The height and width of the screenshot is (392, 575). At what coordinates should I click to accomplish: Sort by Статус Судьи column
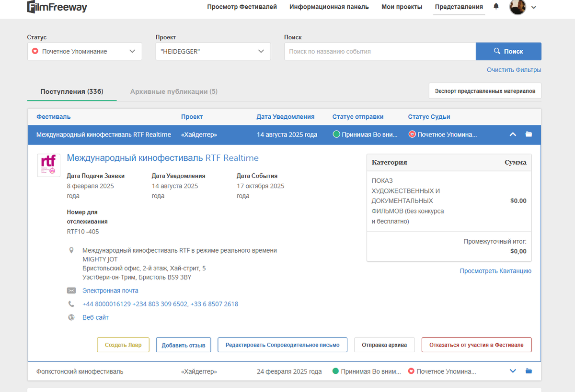(429, 117)
